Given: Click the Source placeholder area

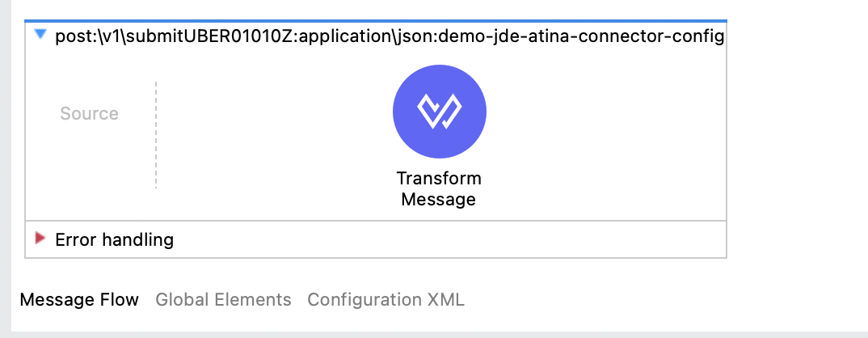Looking at the screenshot, I should click(x=89, y=114).
